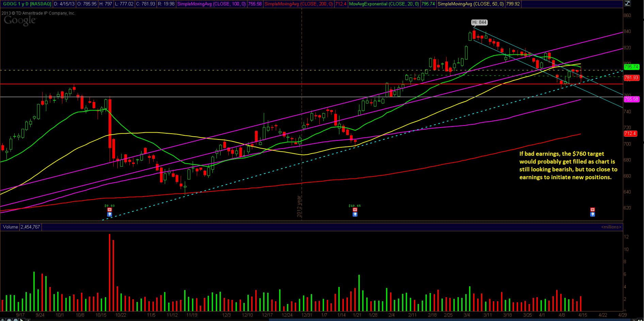Image resolution: width=644 pixels, height=321 pixels.
Task: Click the 2,454,767 volume value
Action: pyautogui.click(x=30, y=227)
